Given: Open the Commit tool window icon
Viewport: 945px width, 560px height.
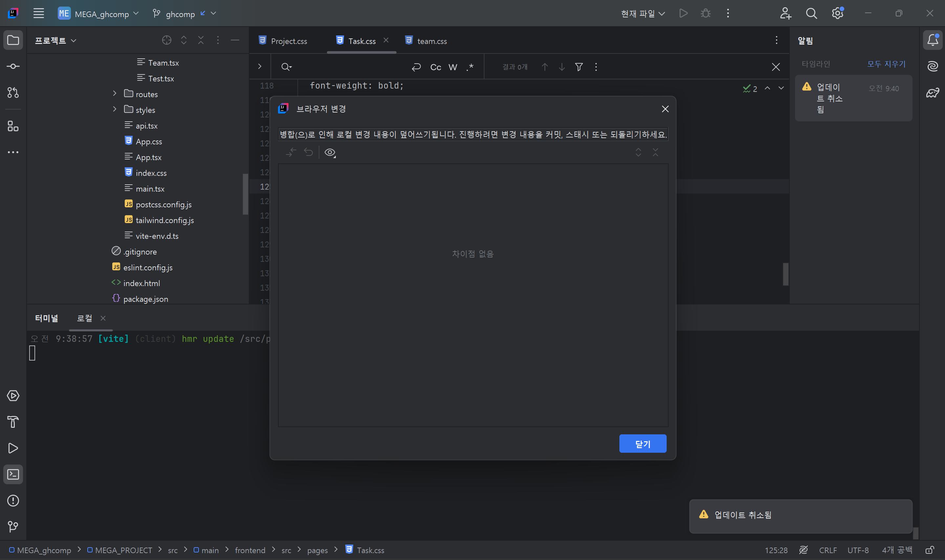Looking at the screenshot, I should point(13,66).
